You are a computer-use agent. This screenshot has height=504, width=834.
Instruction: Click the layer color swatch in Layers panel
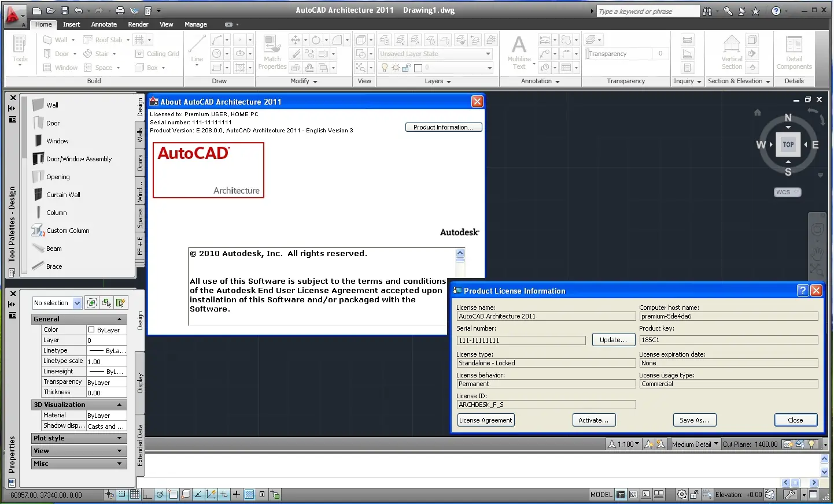coord(418,68)
